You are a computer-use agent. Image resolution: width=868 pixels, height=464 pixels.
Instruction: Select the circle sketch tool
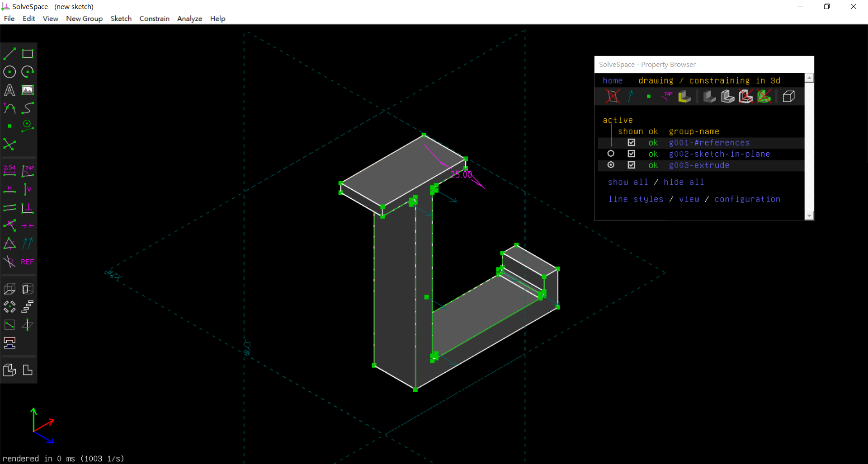[x=9, y=72]
